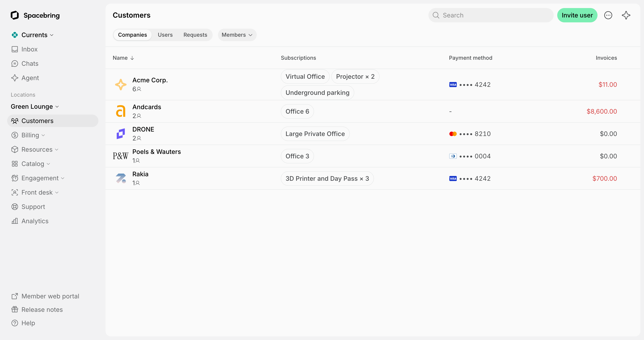Viewport: 644px width, 340px height.
Task: Open the Members filter dropdown
Action: (x=237, y=35)
